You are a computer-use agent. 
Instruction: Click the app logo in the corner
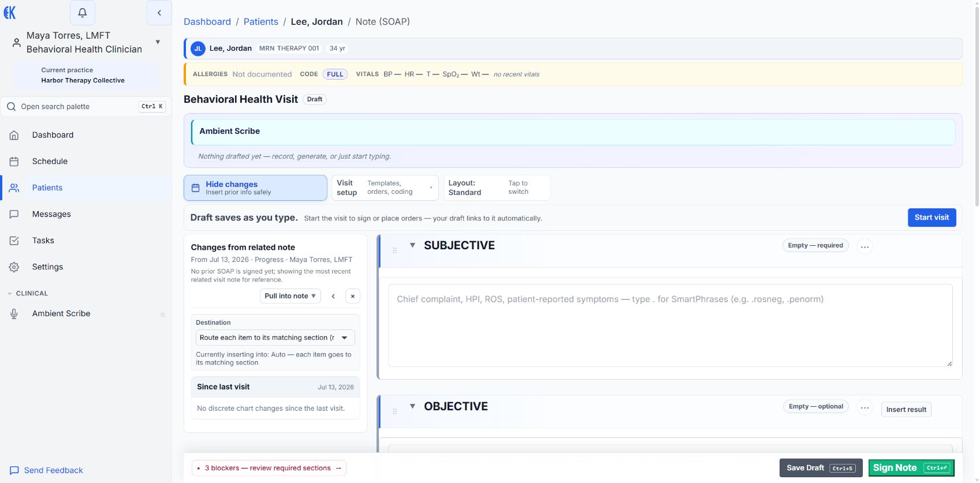tap(10, 13)
